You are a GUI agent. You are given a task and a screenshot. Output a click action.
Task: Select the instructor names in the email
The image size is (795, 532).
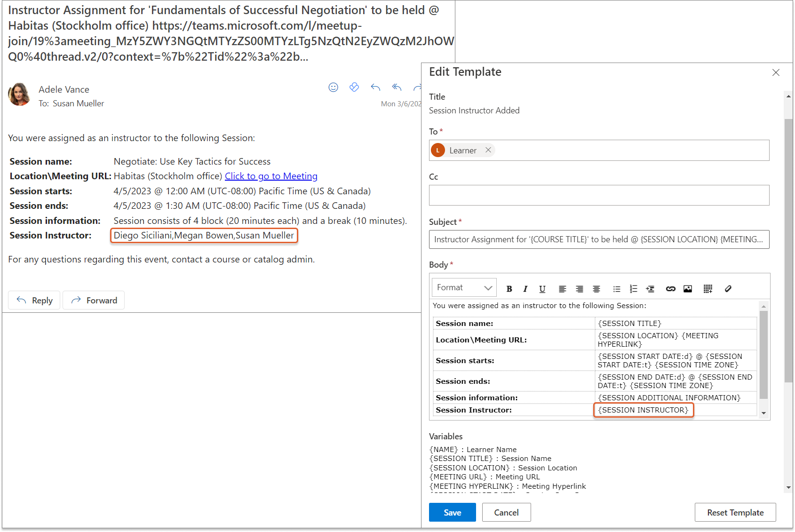(204, 235)
